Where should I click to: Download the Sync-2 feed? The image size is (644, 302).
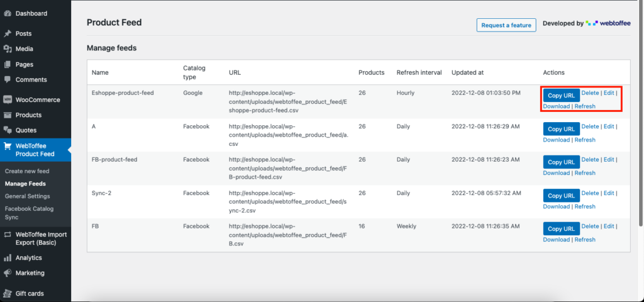tap(556, 206)
